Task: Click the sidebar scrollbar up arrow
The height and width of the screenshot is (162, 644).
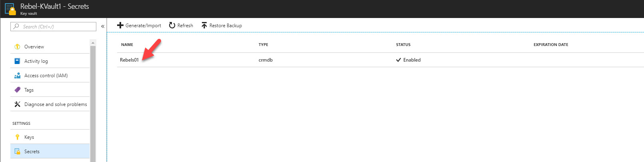Action: (x=93, y=43)
